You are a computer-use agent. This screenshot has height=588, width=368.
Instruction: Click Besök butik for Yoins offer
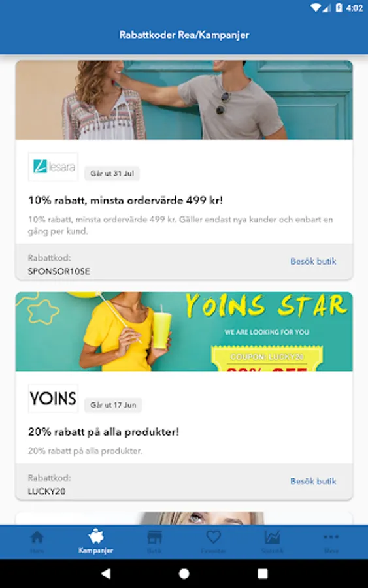[x=313, y=481]
